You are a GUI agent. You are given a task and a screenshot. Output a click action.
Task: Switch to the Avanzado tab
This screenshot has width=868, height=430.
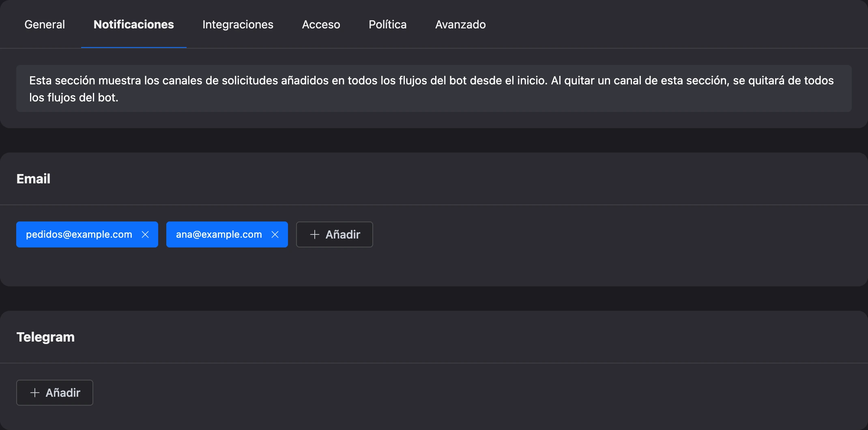click(x=460, y=24)
